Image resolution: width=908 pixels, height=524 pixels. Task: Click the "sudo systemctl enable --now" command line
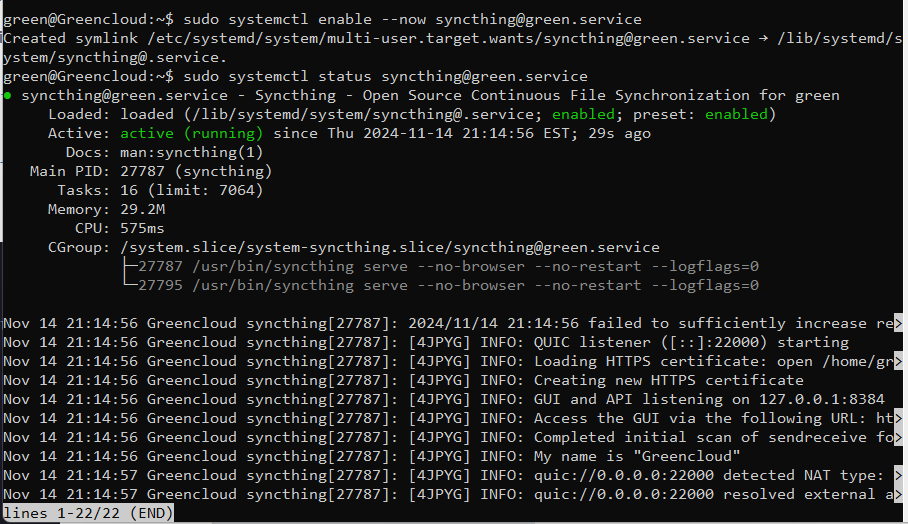click(x=412, y=19)
